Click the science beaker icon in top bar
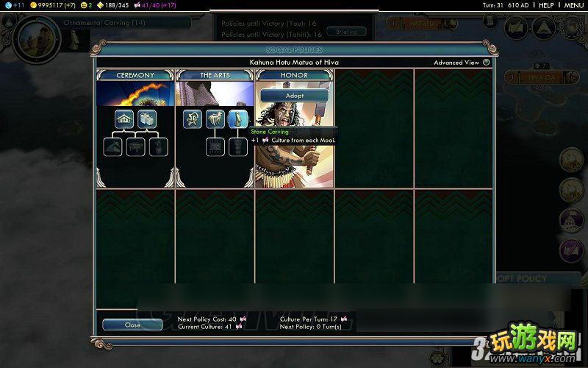 coord(8,5)
